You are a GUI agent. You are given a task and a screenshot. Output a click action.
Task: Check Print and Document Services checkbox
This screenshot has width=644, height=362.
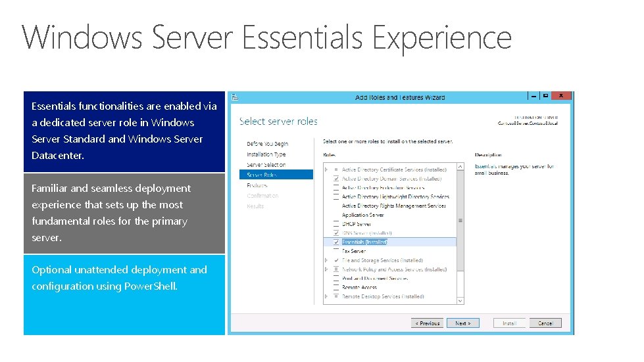pyautogui.click(x=336, y=279)
